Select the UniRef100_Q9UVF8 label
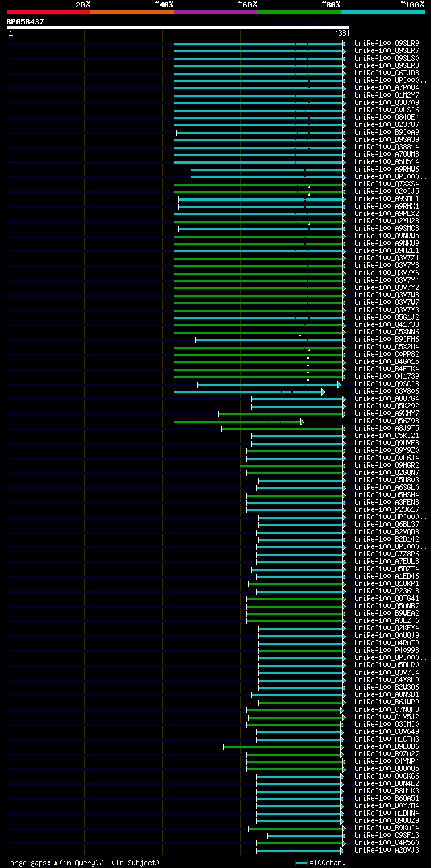431x868 pixels. pyautogui.click(x=387, y=443)
